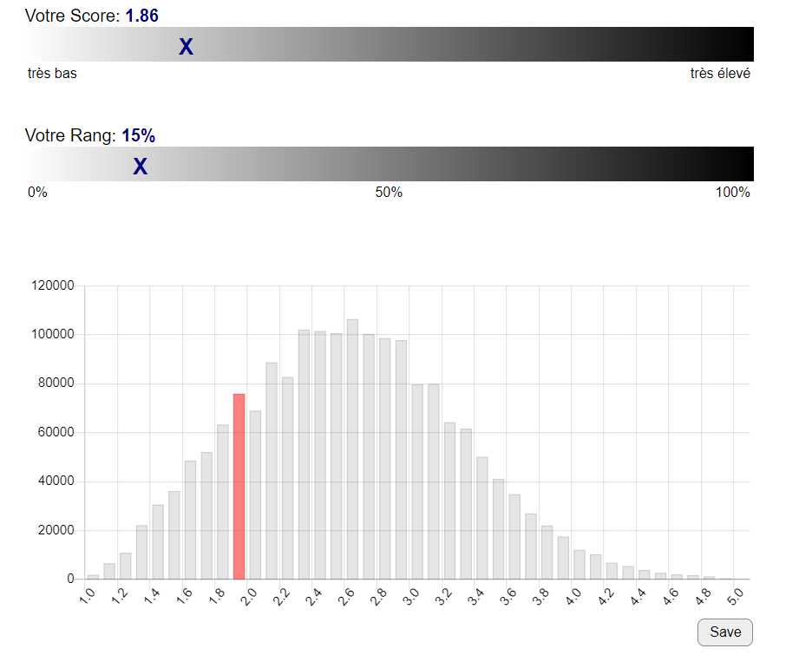This screenshot has height=668, width=812.
Task: Click the score value 1.86
Action: pyautogui.click(x=141, y=16)
